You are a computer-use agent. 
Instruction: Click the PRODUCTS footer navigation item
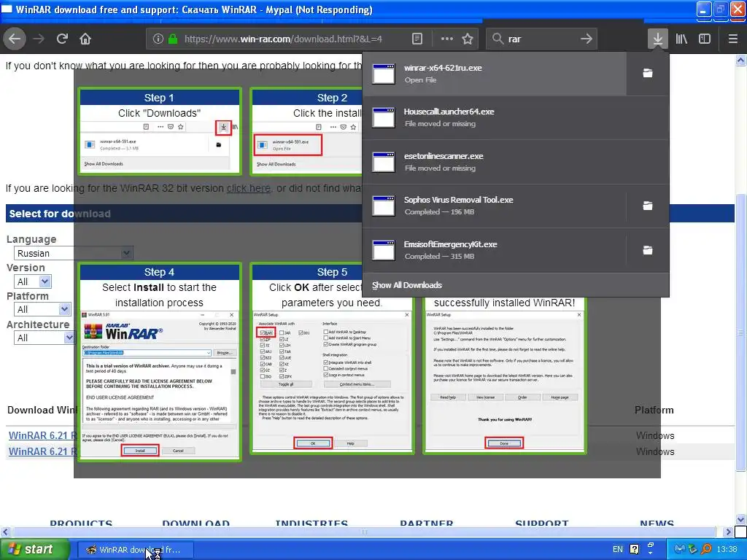[81, 524]
